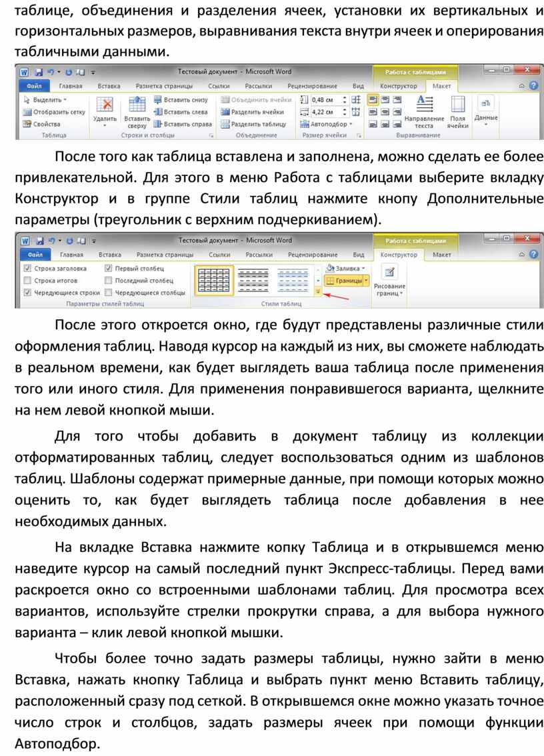This screenshot has width=544, height=756.
Task: Click greyed Объединить ячейки merge command
Action: coord(256,100)
